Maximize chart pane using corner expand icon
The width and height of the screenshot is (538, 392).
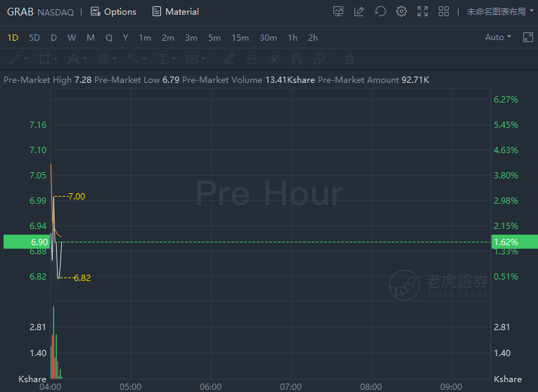(x=527, y=37)
